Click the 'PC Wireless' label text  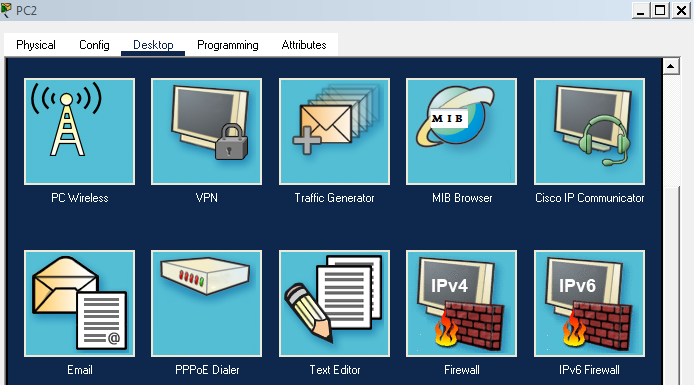pyautogui.click(x=80, y=198)
